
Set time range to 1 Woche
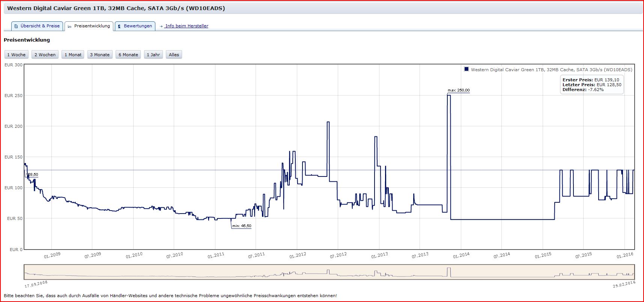(17, 55)
